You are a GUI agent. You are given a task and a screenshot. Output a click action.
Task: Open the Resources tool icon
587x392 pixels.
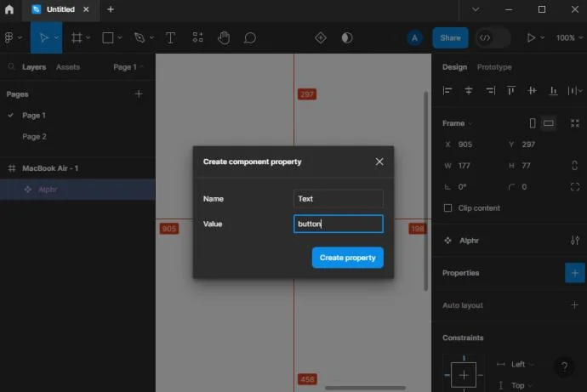197,37
